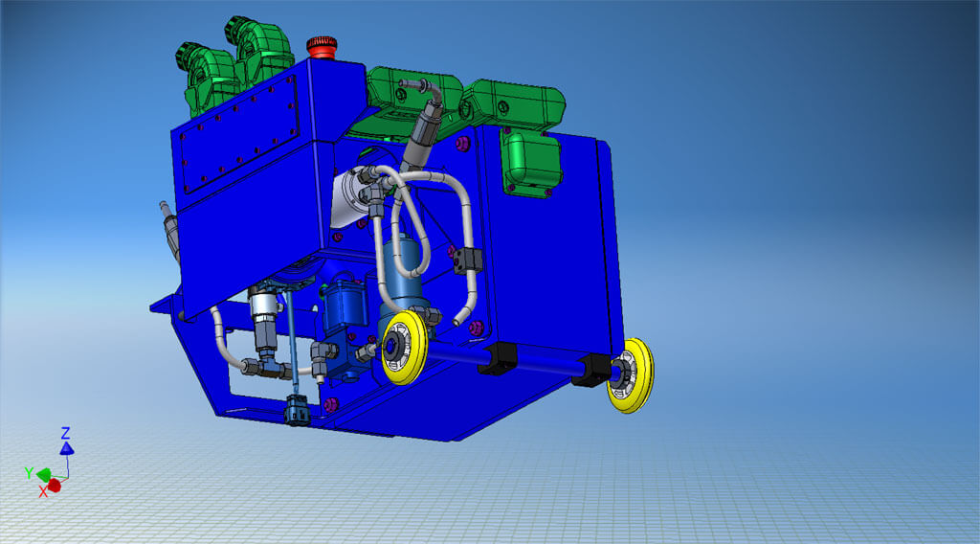The height and width of the screenshot is (544, 980).
Task: Click the blue Z axis arrow on triad
Action: tap(66, 447)
